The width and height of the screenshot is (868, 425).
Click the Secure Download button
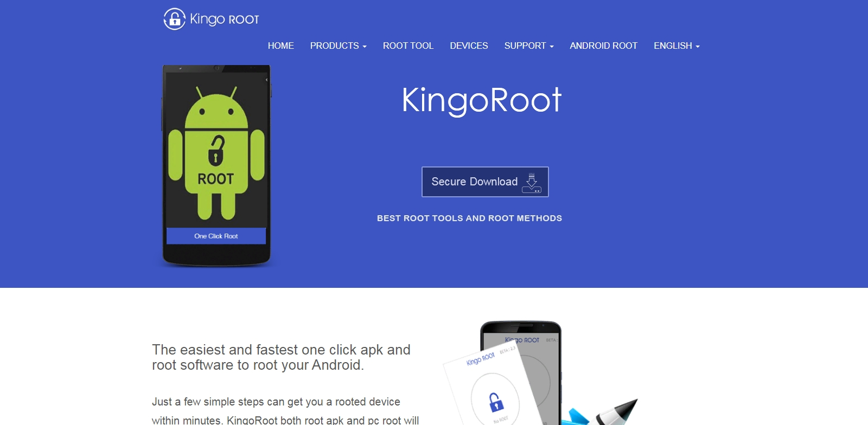point(485,182)
